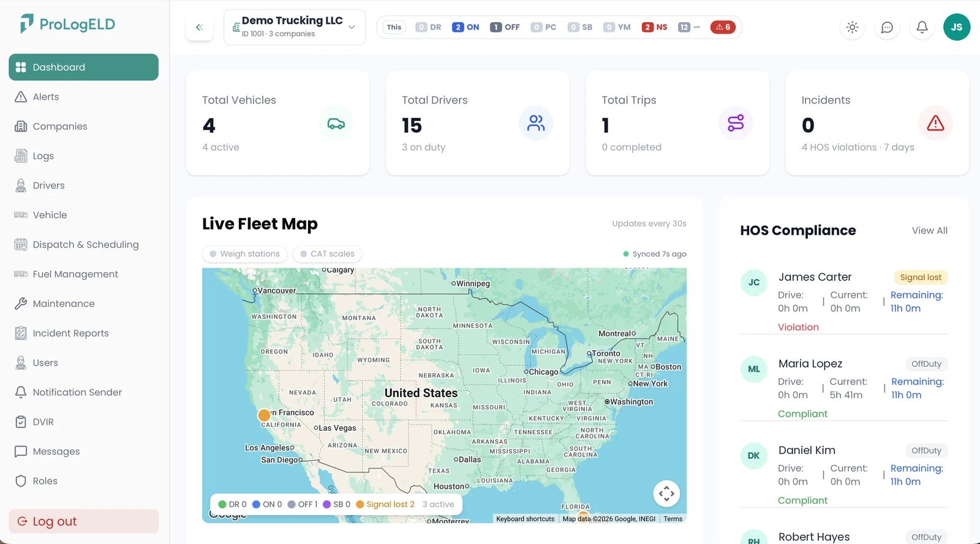Collapse sidebar with double-chevron button
980x544 pixels.
tap(199, 28)
